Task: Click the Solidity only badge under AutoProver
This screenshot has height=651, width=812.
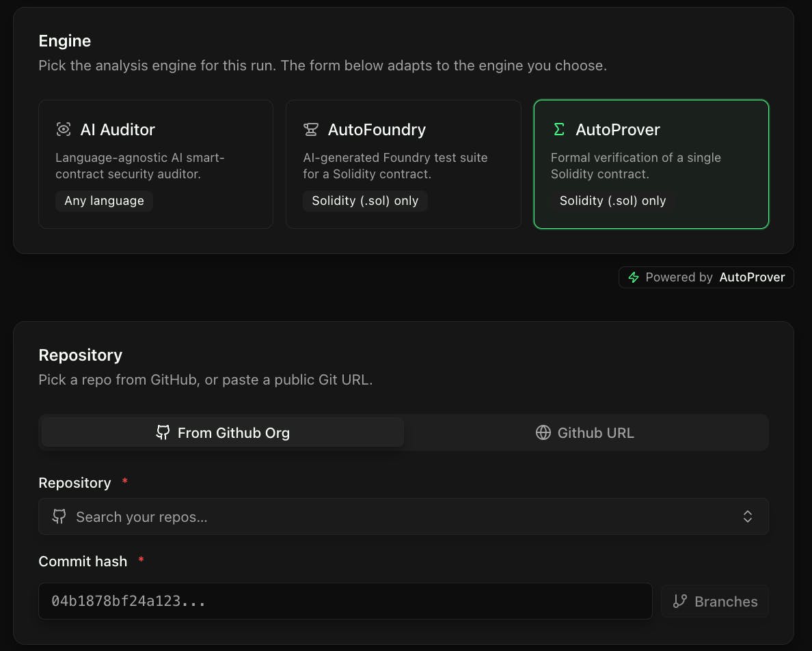Action: [x=612, y=201]
